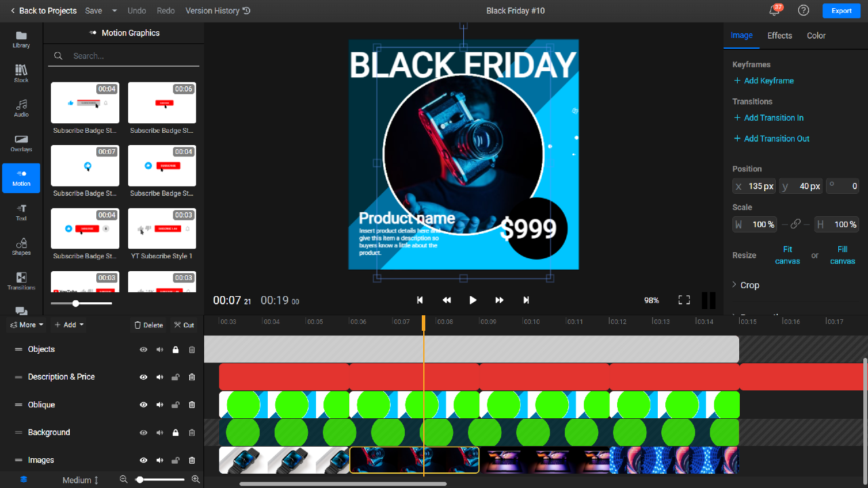This screenshot has width=868, height=488.
Task: Hide the Oblique track
Action: [144, 405]
